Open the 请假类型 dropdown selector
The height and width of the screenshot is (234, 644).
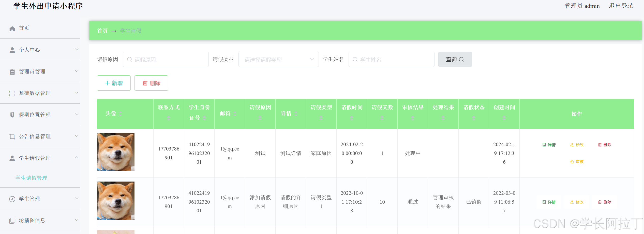coord(278,59)
